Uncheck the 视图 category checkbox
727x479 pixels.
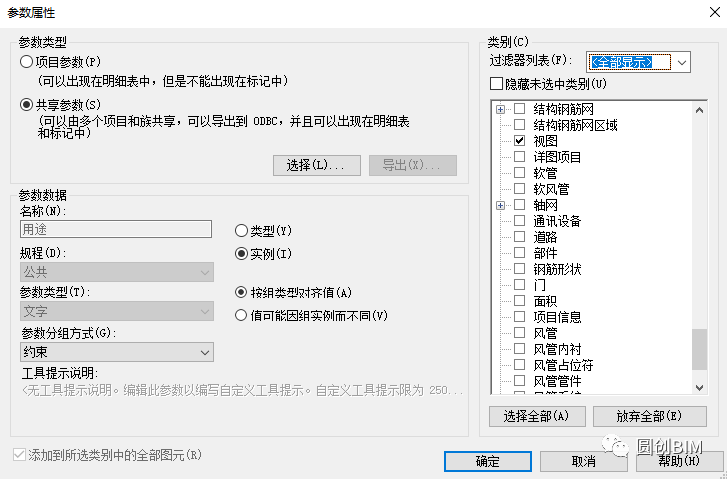pyautogui.click(x=519, y=141)
